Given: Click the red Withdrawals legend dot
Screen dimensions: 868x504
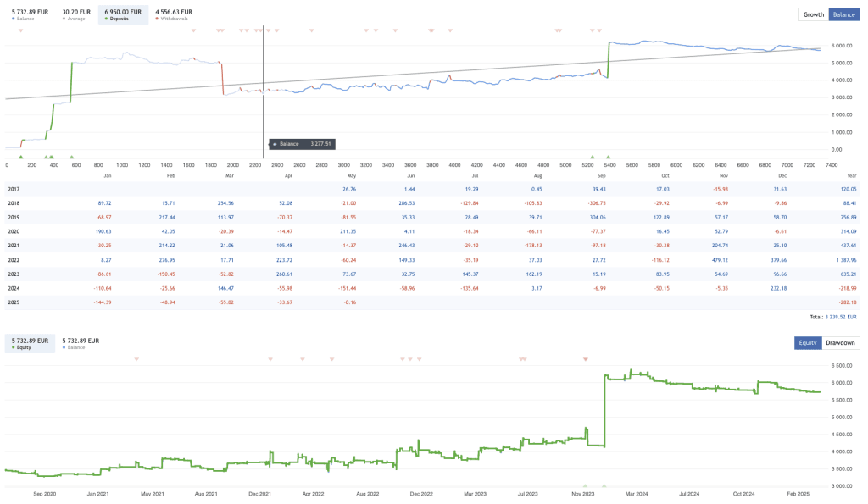Looking at the screenshot, I should 157,18.
